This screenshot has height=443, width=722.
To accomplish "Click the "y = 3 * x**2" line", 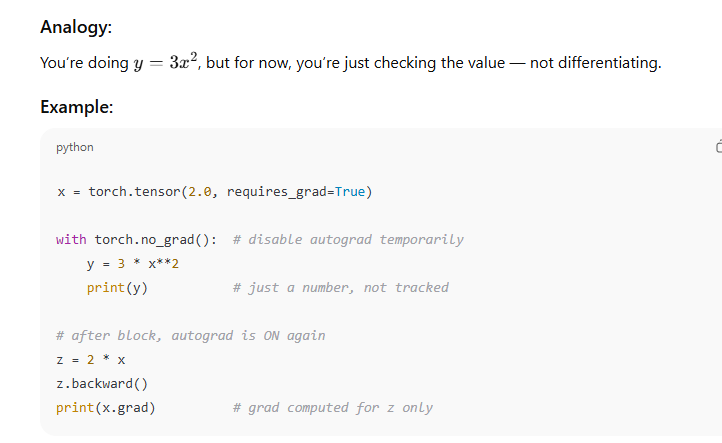I will 133,264.
